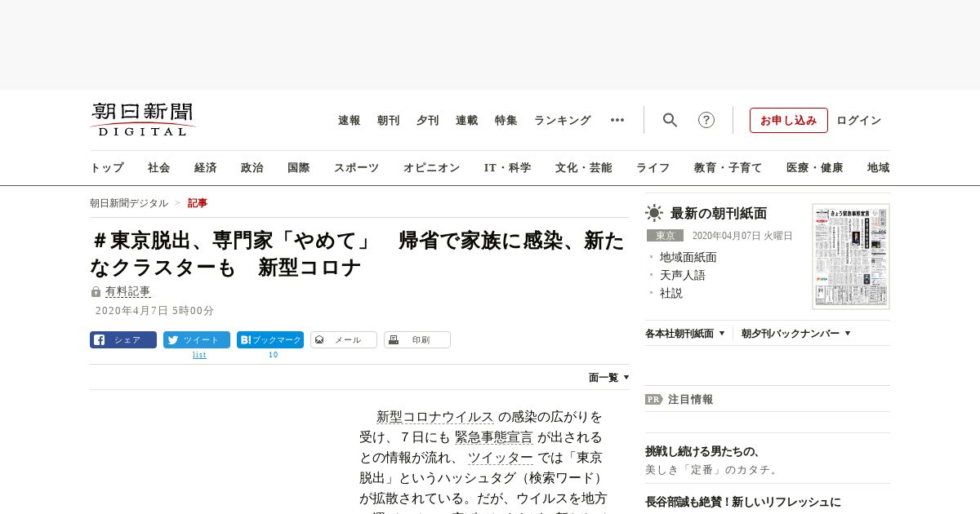980x514 pixels.
Task: Open 地域面紙面 link
Action: [688, 257]
